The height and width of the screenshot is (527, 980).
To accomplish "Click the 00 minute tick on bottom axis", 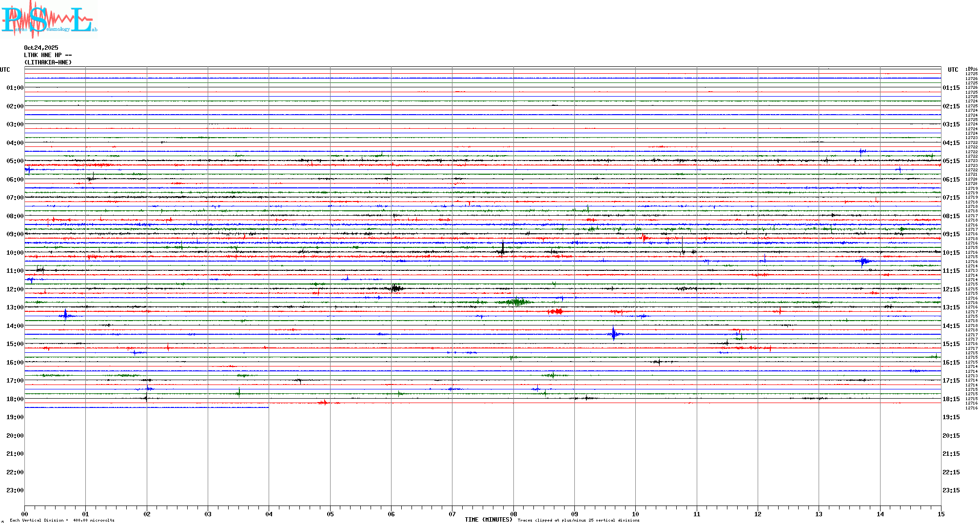I will click(x=25, y=514).
